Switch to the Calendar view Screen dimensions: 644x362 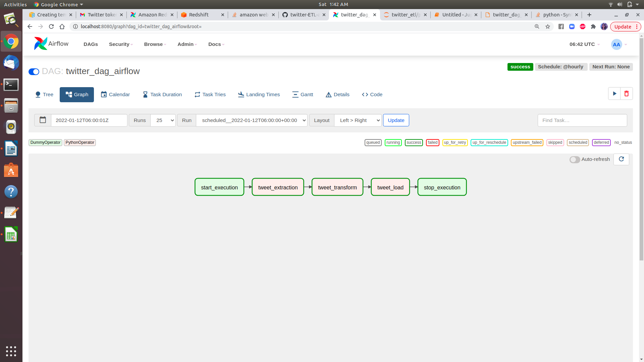coord(115,95)
